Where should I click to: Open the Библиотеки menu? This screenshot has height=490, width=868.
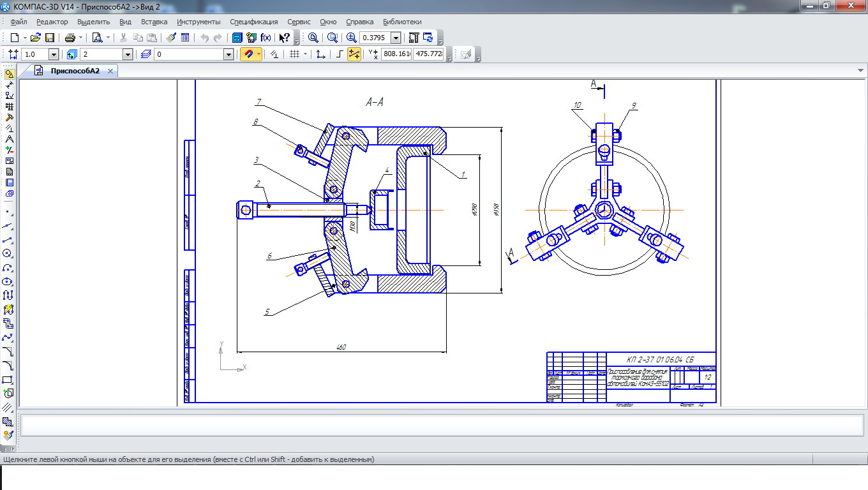click(x=402, y=22)
